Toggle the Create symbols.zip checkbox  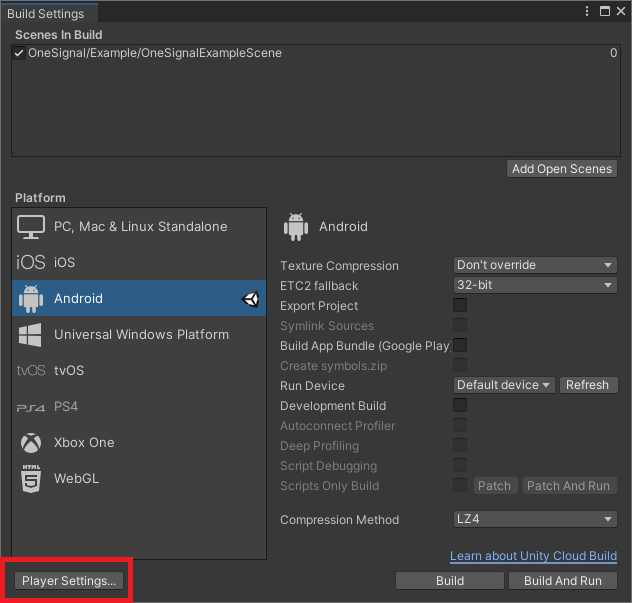pyautogui.click(x=460, y=365)
